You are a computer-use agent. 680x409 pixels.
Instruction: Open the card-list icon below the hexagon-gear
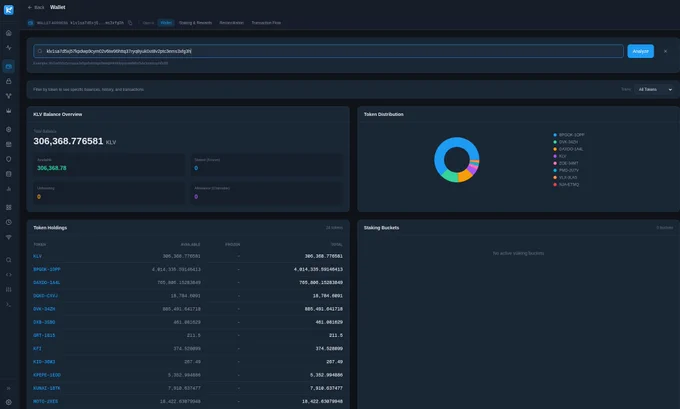9,144
